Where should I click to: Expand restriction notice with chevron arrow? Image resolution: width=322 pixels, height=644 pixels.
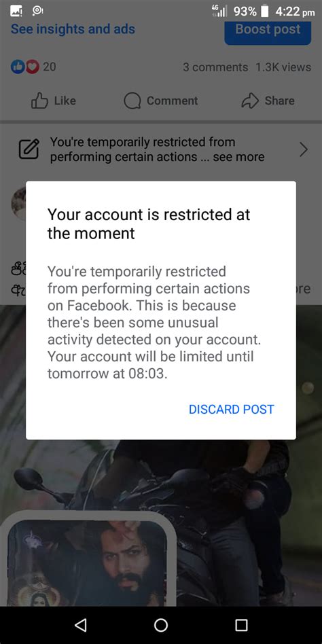coord(304,149)
